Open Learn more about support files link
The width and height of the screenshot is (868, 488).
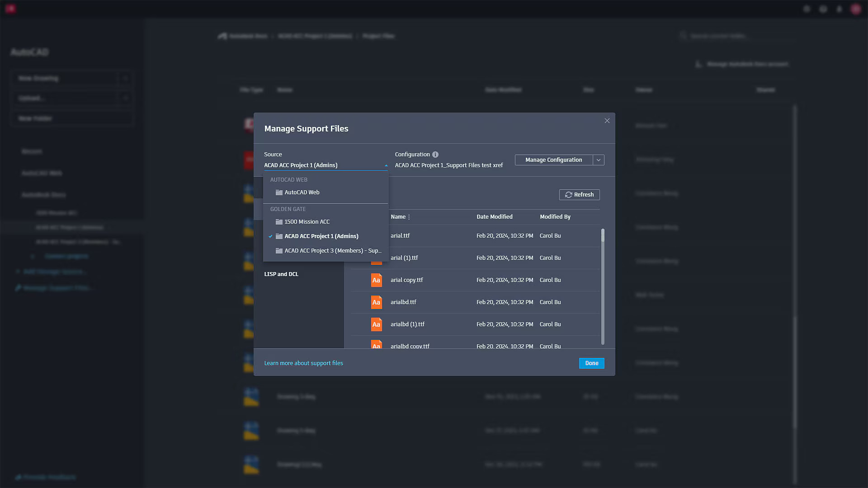tap(303, 363)
